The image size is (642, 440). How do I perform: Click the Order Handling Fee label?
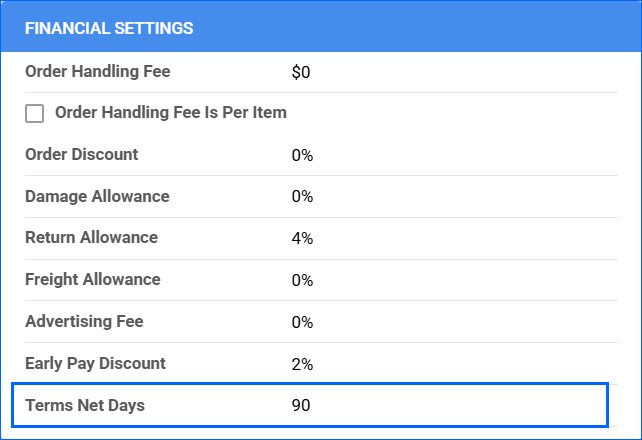click(x=98, y=71)
